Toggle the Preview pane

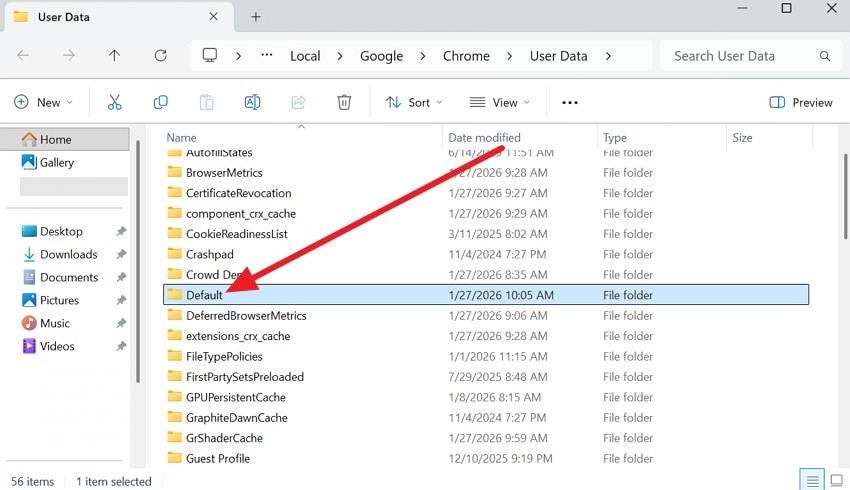click(x=801, y=102)
